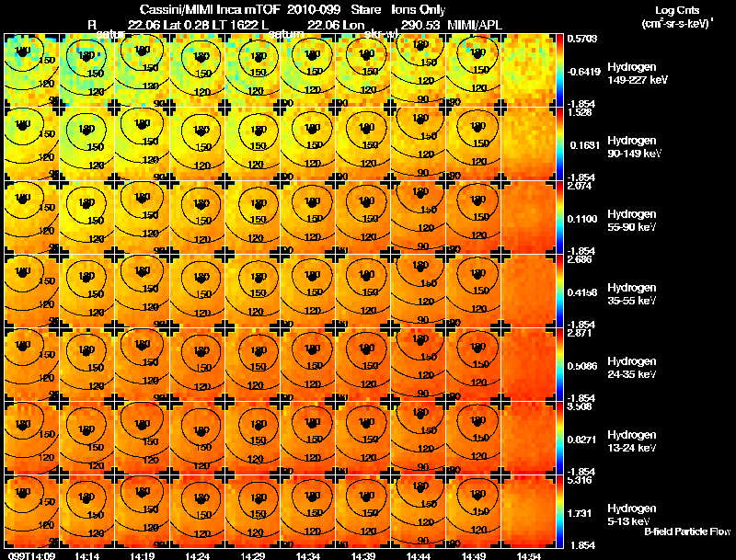
Task: Click colorbar maximum value '1.528'
Action: point(580,112)
